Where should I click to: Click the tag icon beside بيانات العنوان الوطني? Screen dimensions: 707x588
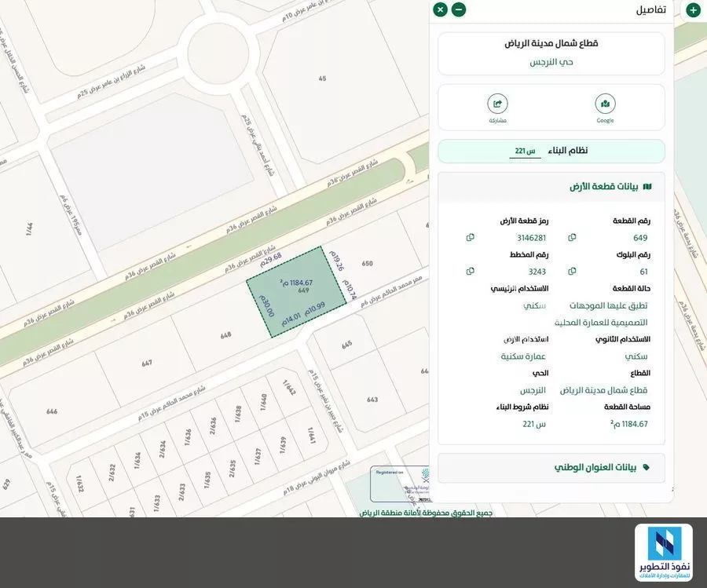tap(646, 467)
